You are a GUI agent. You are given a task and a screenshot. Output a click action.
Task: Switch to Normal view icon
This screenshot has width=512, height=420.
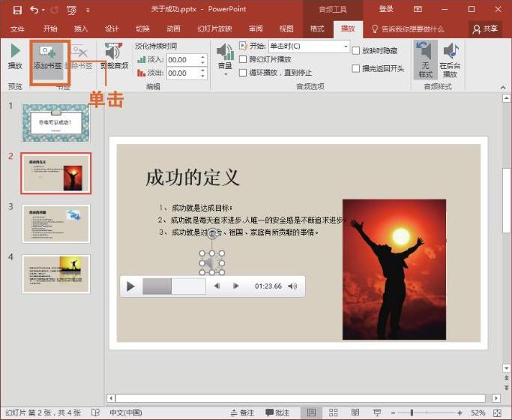[311, 412]
